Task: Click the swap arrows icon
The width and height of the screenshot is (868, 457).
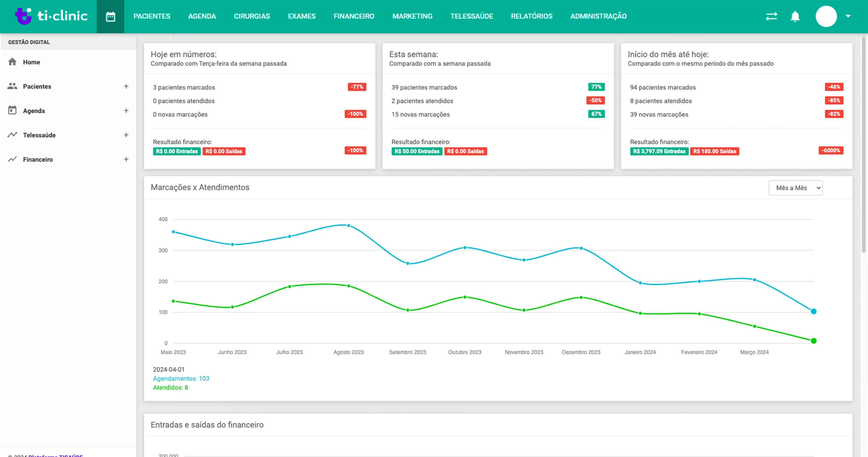Action: point(771,16)
